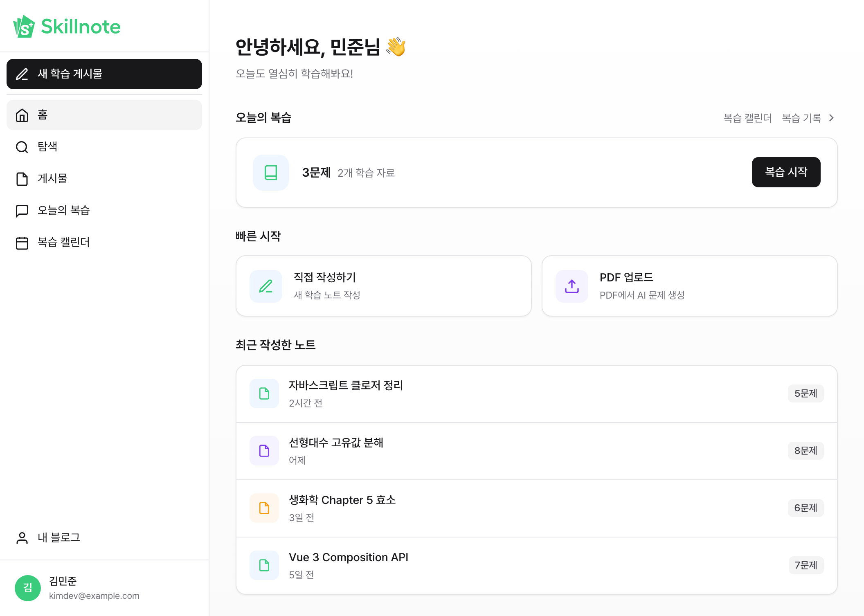The image size is (864, 616).
Task: Click the calendar icon in the sidebar
Action: [x=22, y=243]
